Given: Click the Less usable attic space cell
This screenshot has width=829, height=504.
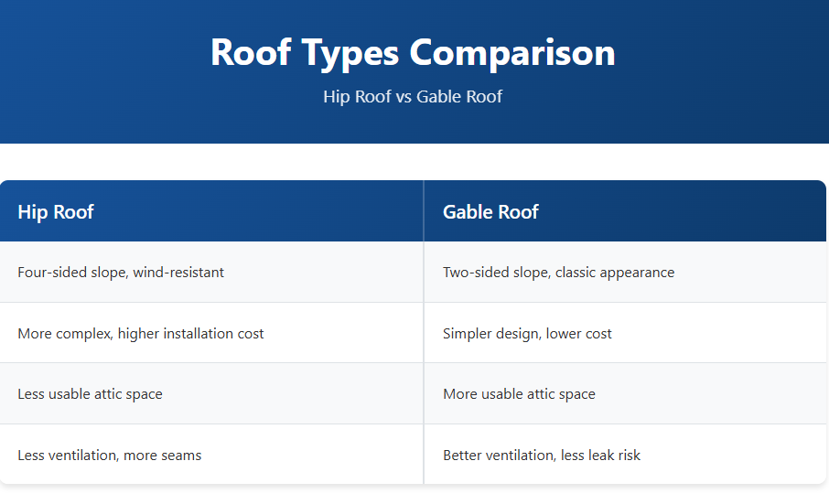Looking at the screenshot, I should tap(90, 394).
